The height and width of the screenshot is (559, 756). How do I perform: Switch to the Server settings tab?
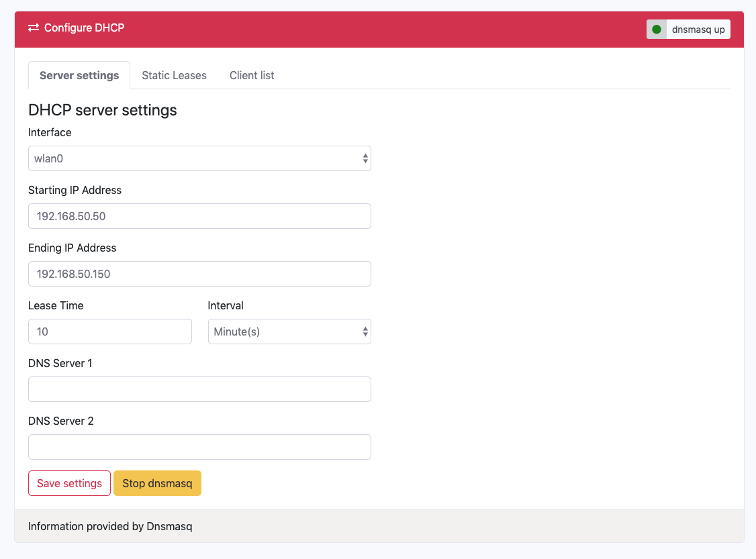[x=79, y=75]
